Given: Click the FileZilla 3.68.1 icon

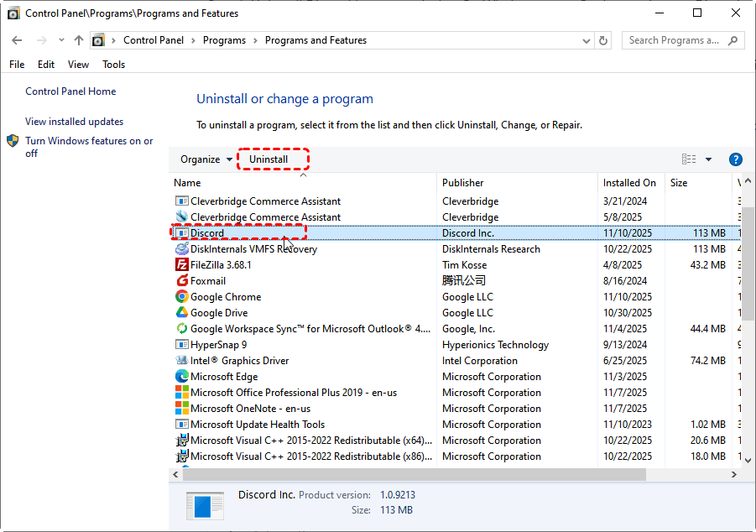Looking at the screenshot, I should (182, 265).
